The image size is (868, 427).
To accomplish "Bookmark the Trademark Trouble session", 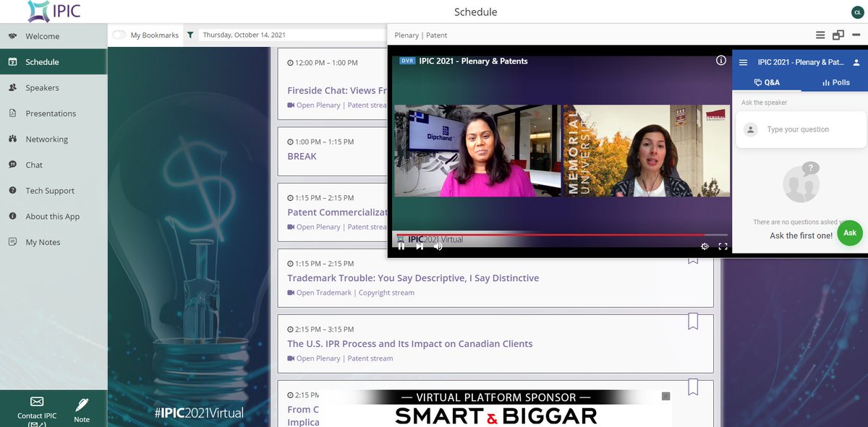I will 693,259.
